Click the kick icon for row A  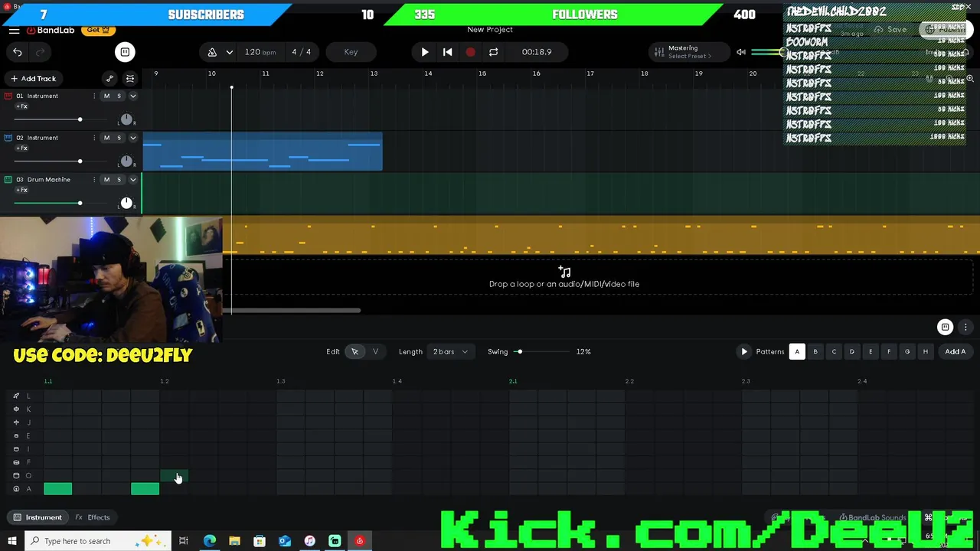click(x=16, y=489)
